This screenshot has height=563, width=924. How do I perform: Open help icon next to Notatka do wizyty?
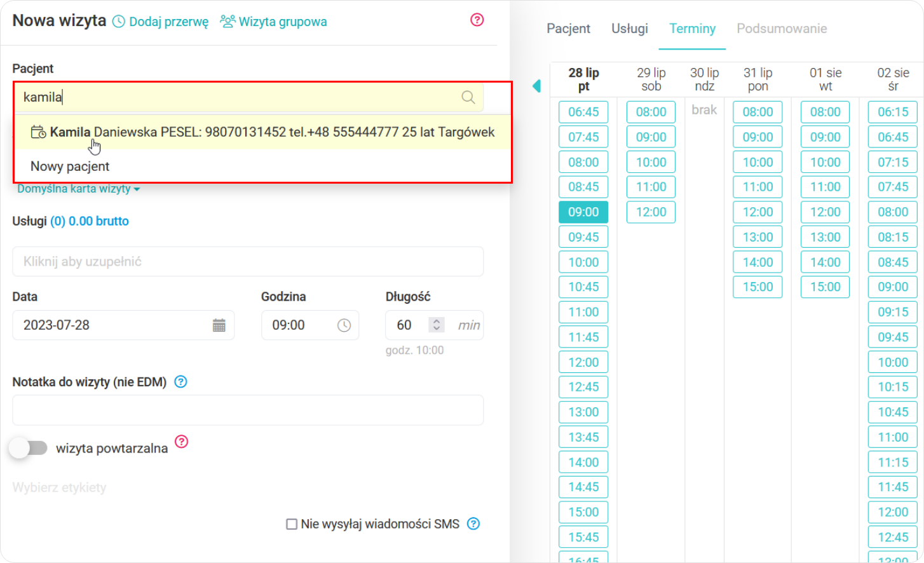(x=181, y=382)
